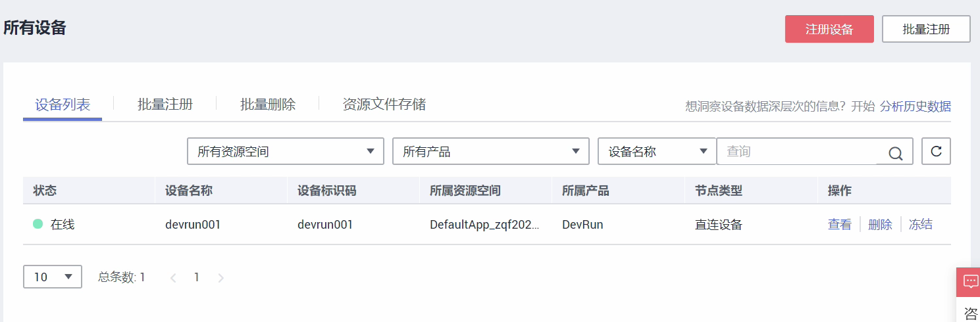Focus the 查询 search input field
This screenshot has width=980, height=322.
tap(798, 151)
